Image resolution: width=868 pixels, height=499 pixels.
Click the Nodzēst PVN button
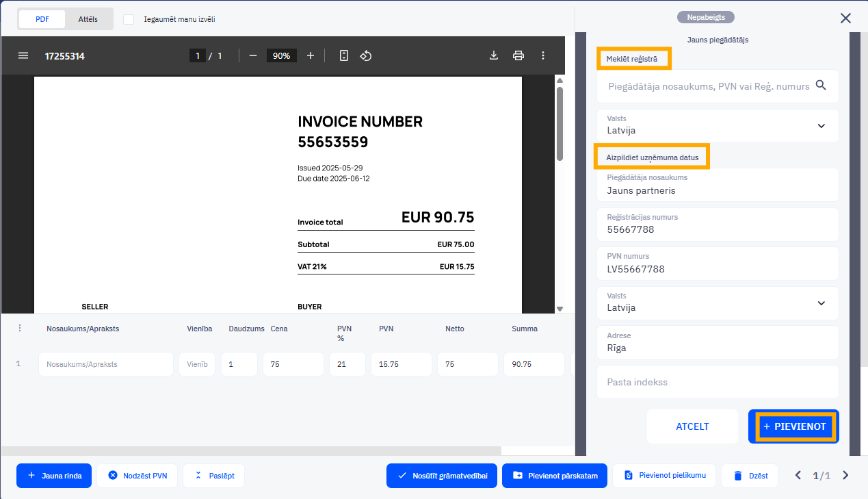[137, 476]
